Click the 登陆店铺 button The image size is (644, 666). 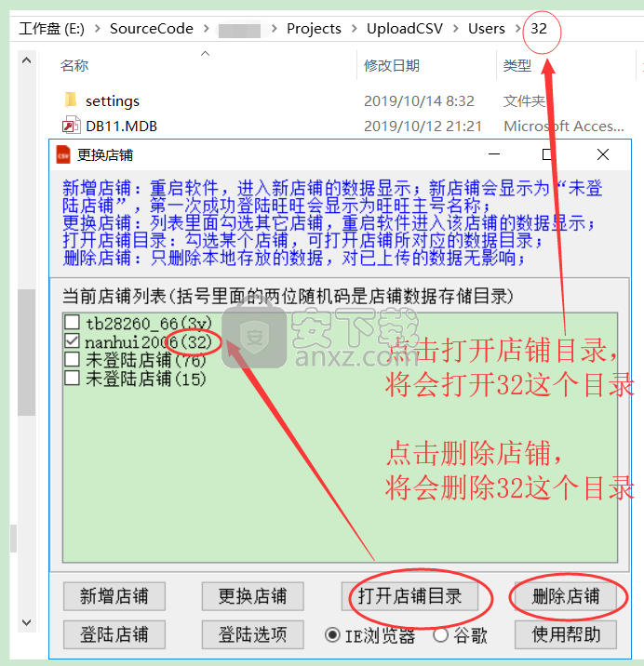point(114,634)
